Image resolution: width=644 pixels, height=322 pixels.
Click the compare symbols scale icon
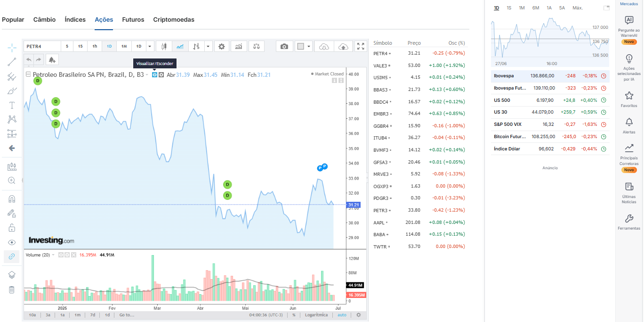pyautogui.click(x=257, y=46)
